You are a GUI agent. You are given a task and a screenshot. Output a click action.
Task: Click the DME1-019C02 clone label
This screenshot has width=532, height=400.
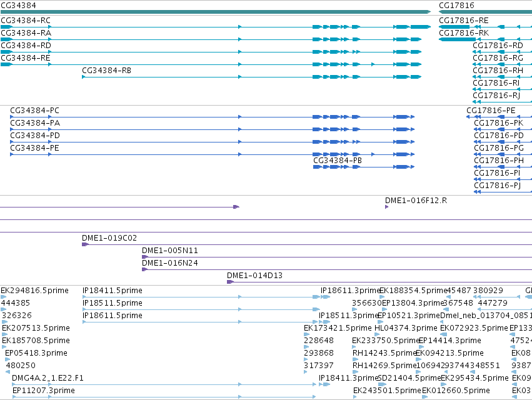coord(109,238)
